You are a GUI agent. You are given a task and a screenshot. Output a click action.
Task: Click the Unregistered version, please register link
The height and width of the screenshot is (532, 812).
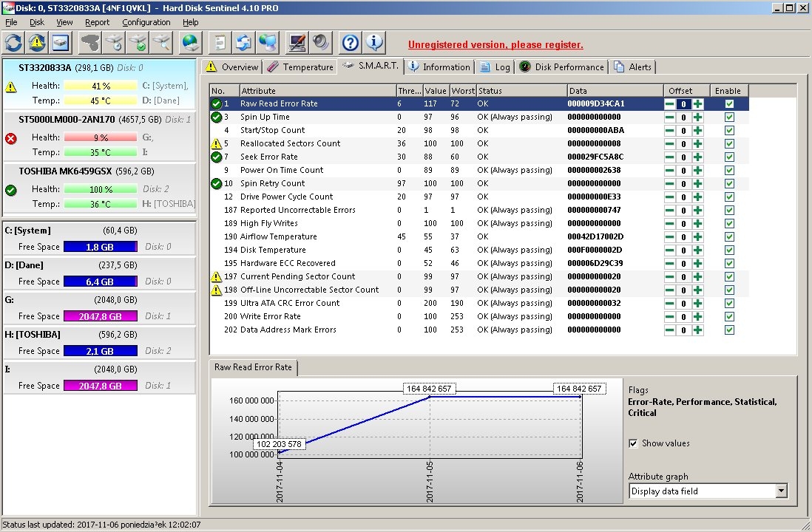[495, 44]
